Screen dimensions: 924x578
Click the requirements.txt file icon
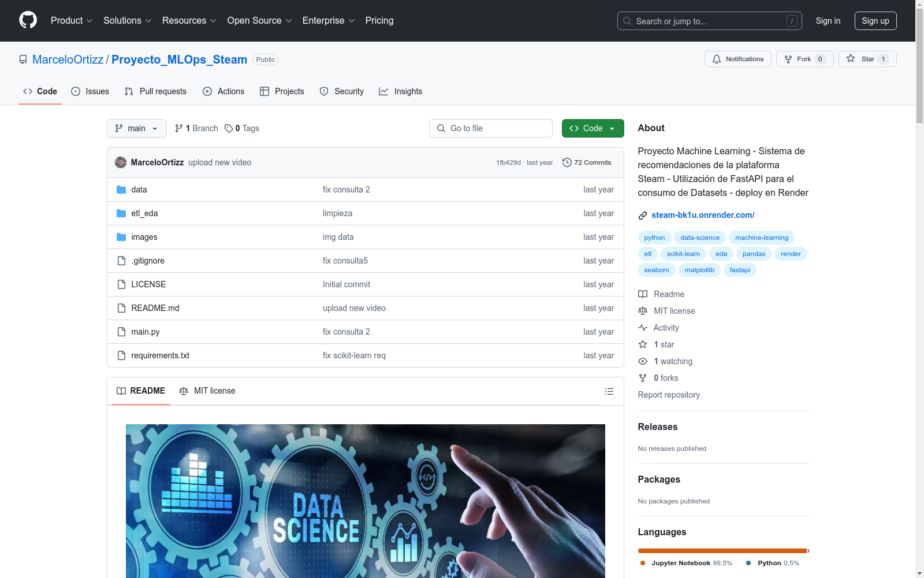(x=121, y=355)
